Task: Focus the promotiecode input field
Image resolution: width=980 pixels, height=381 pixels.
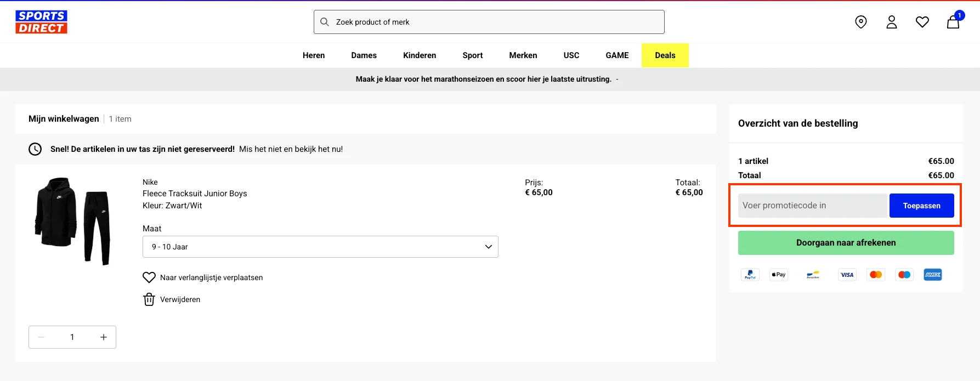Action: (x=812, y=206)
